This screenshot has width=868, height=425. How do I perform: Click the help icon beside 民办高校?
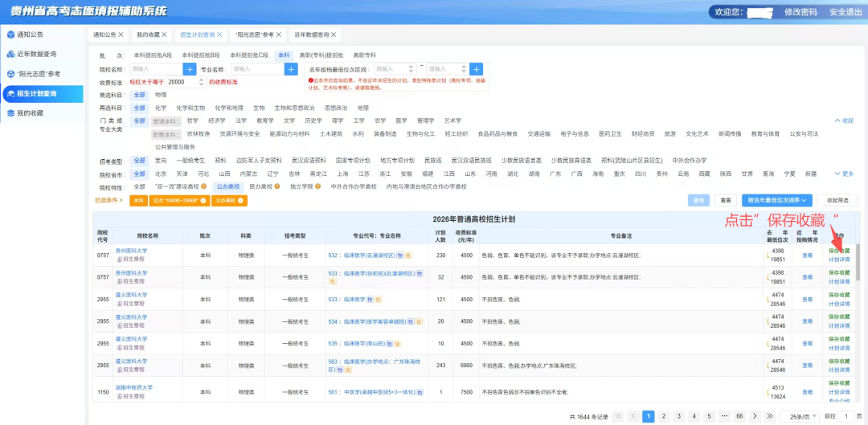click(x=277, y=186)
